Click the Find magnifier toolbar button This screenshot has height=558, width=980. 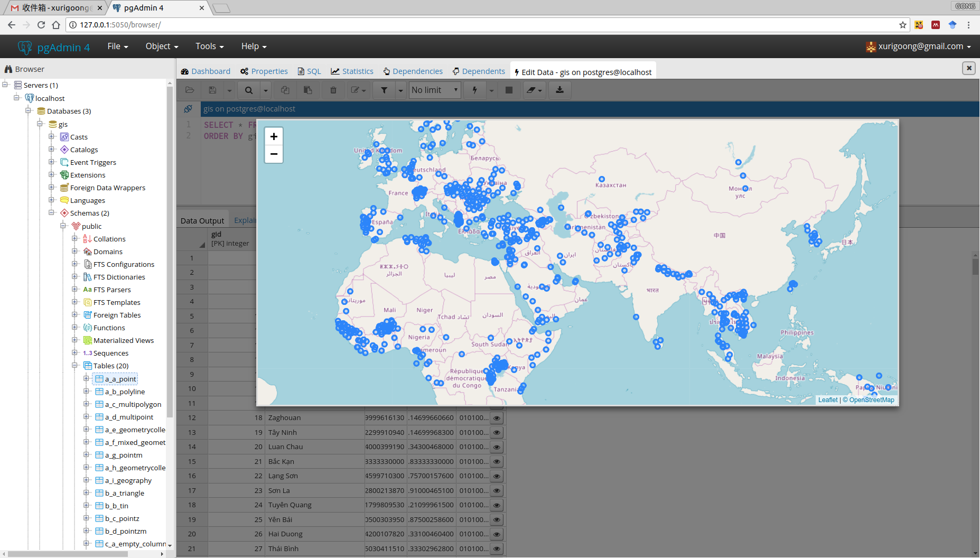pyautogui.click(x=249, y=90)
